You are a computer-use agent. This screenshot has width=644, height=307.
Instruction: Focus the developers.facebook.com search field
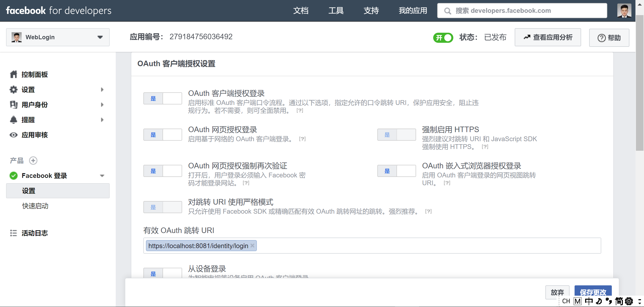(x=522, y=11)
